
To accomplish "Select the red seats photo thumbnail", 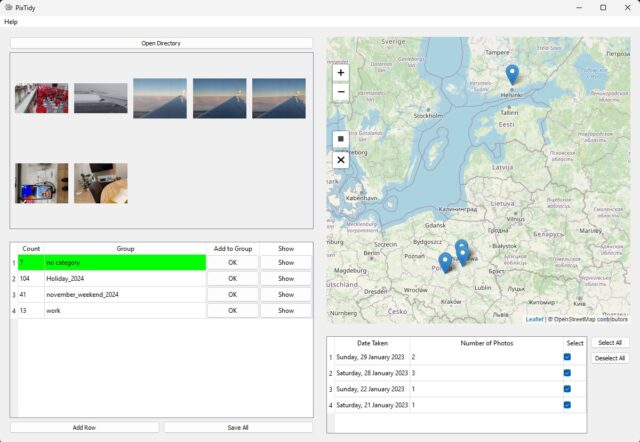I will pyautogui.click(x=42, y=98).
